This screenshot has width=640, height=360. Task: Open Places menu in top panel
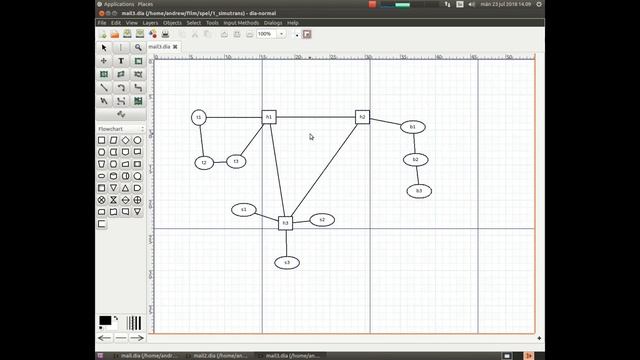(x=145, y=4)
